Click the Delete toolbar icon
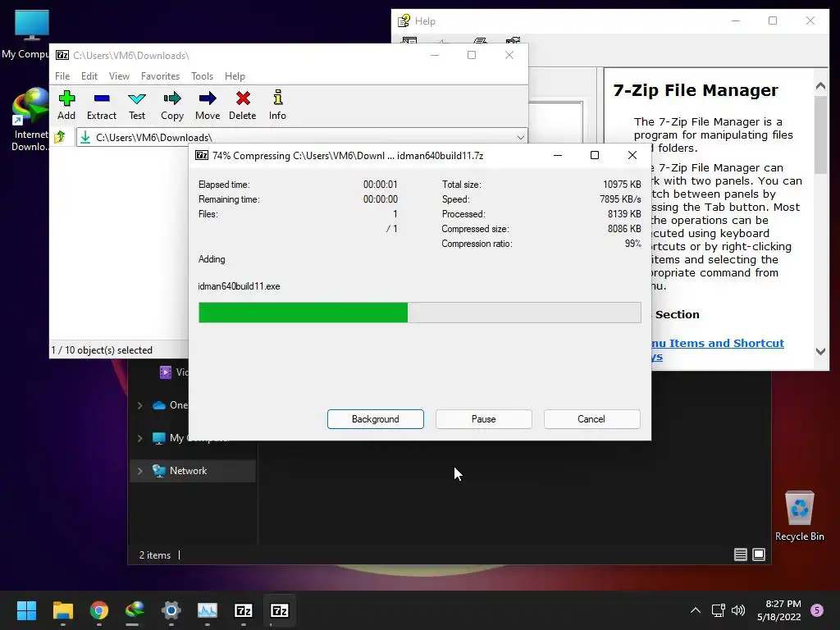 (243, 105)
